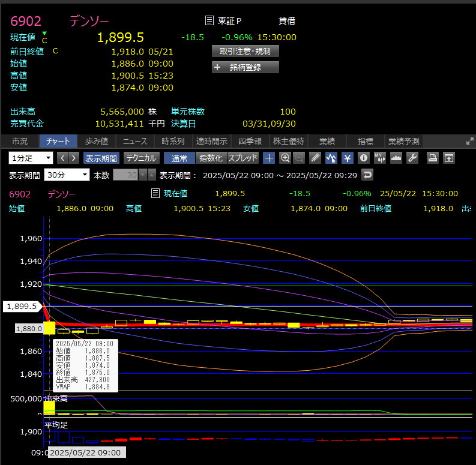This screenshot has width=476, height=465.
Task: Select 指数化 chart display mode
Action: tap(211, 158)
